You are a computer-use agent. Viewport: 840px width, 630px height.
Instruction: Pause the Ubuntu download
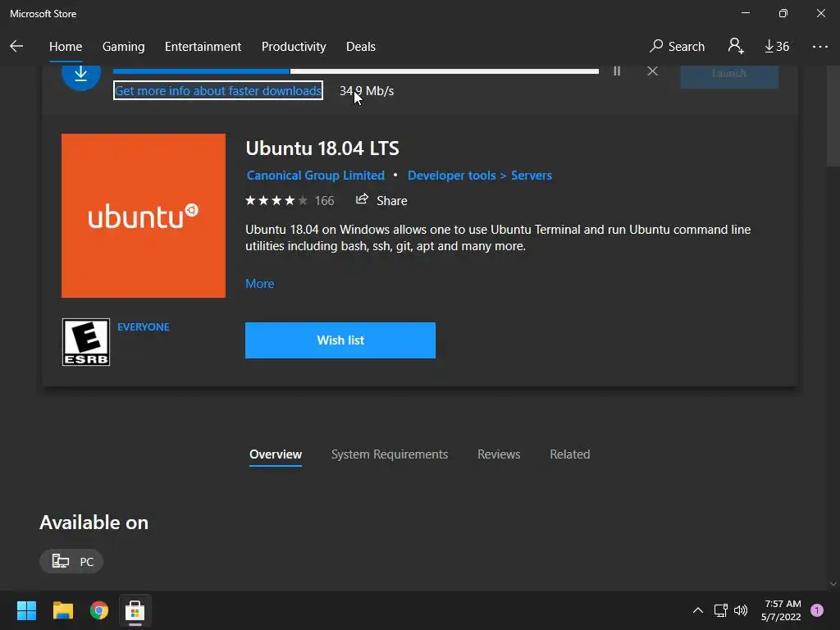point(617,71)
